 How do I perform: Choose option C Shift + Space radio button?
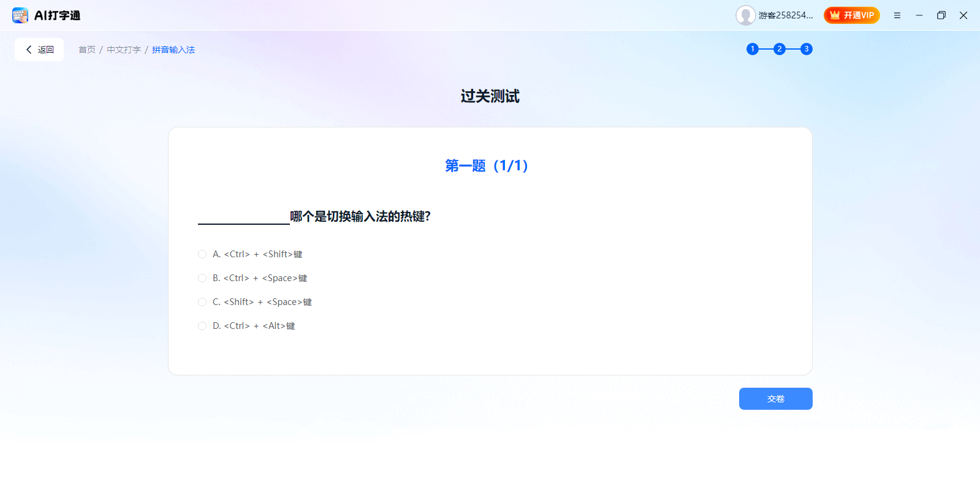[x=202, y=302]
